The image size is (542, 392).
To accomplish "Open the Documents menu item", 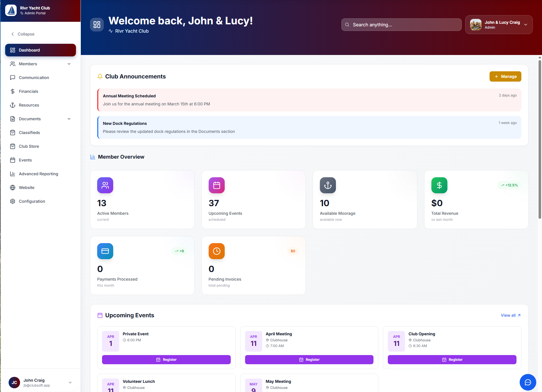I will 40,119.
